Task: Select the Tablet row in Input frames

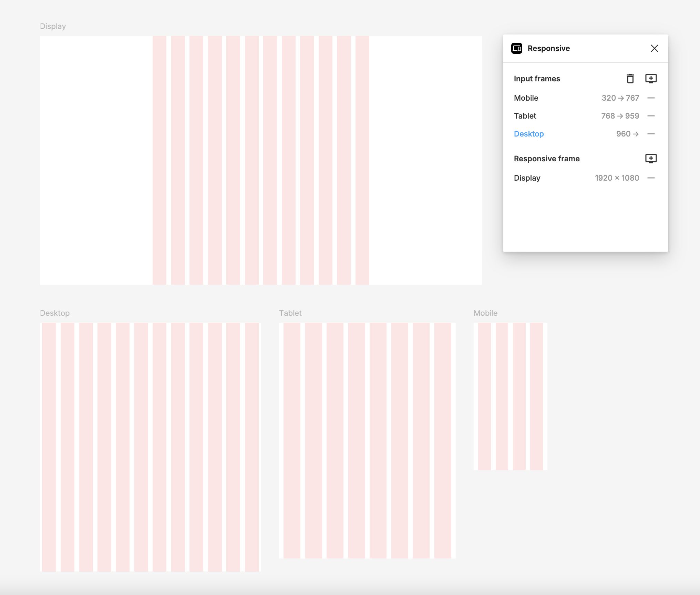Action: (x=525, y=116)
